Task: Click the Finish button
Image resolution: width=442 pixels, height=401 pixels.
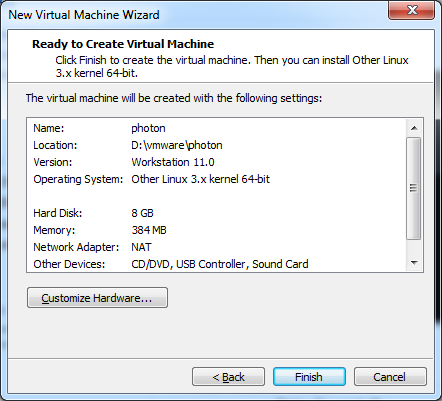Action: point(309,377)
